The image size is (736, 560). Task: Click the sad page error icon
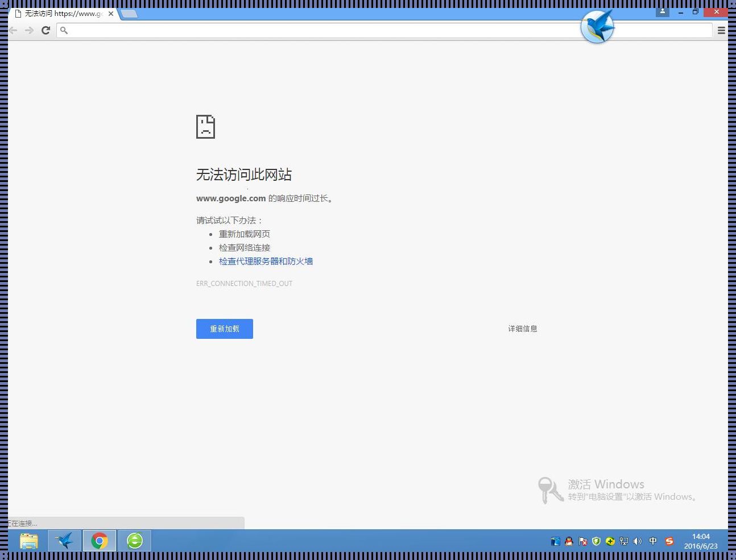click(205, 126)
